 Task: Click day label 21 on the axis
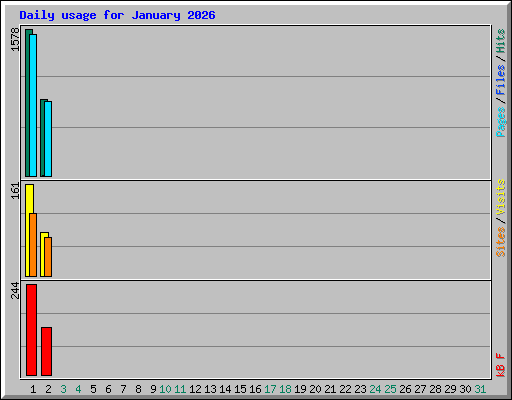coord(330,389)
